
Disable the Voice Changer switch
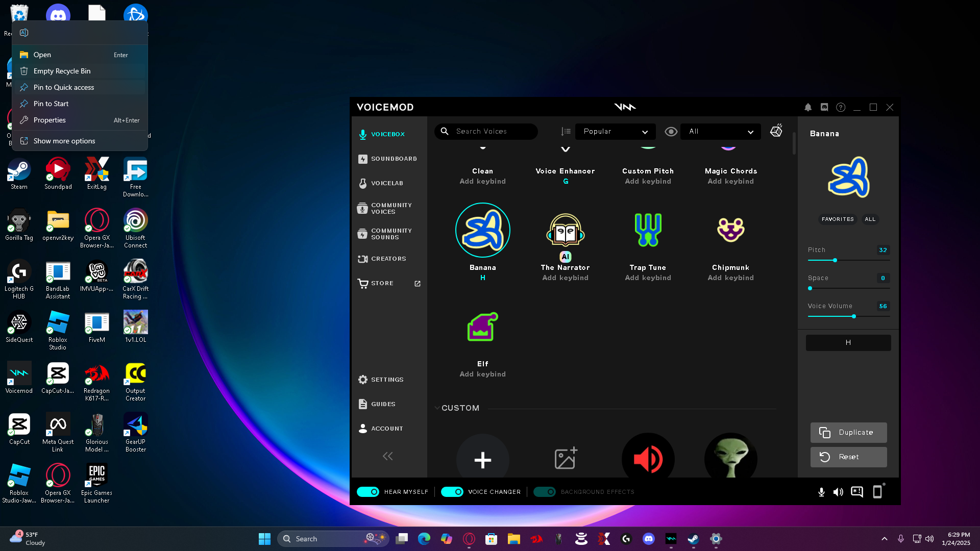(452, 492)
